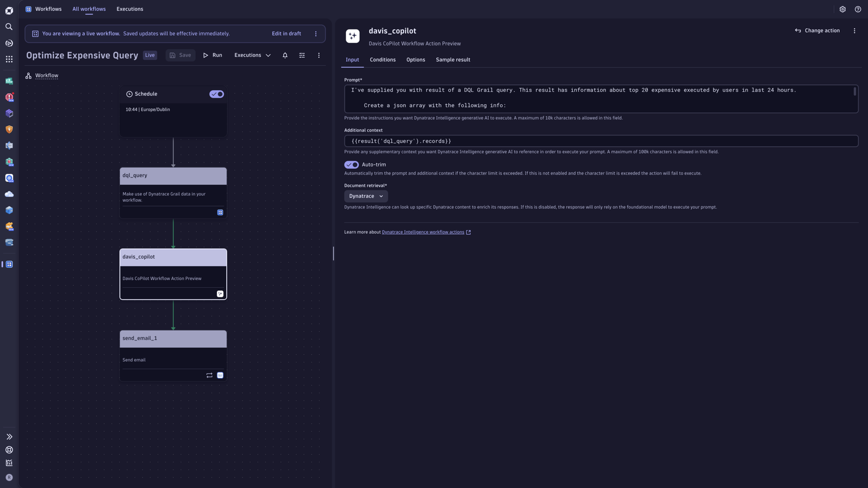Click into the Prompt text area
The image size is (868, 488).
pyautogui.click(x=601, y=99)
